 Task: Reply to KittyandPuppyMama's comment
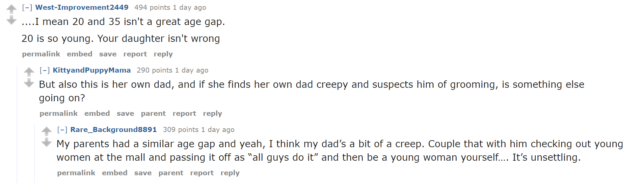click(212, 113)
